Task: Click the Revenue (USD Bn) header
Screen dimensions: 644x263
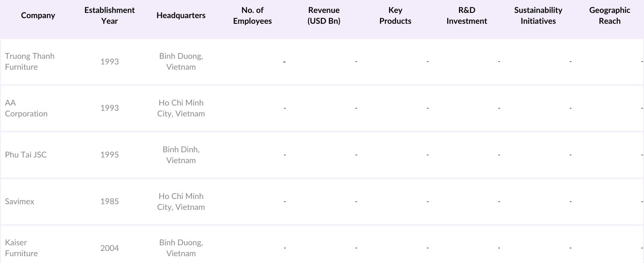Action: (324, 15)
